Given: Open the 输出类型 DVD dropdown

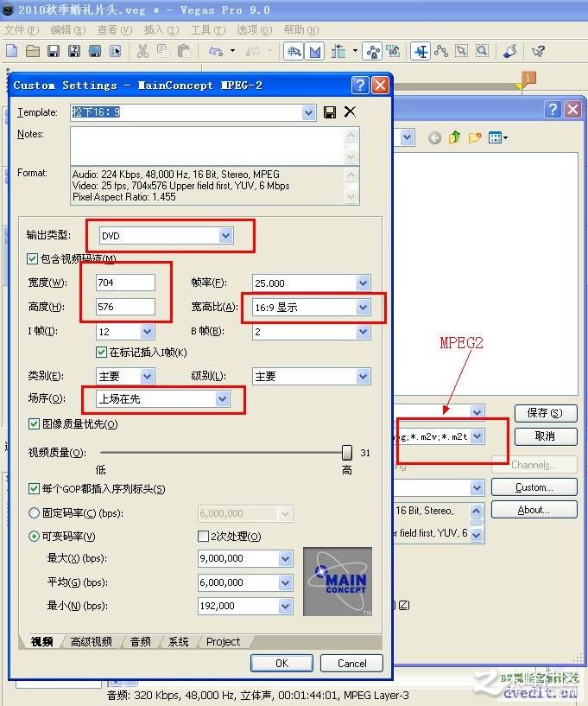Looking at the screenshot, I should [x=226, y=235].
